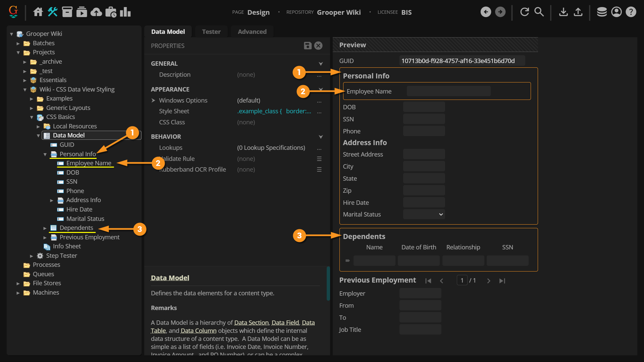This screenshot has height=362, width=644.
Task: Open the Data Section help link
Action: pyautogui.click(x=251, y=323)
